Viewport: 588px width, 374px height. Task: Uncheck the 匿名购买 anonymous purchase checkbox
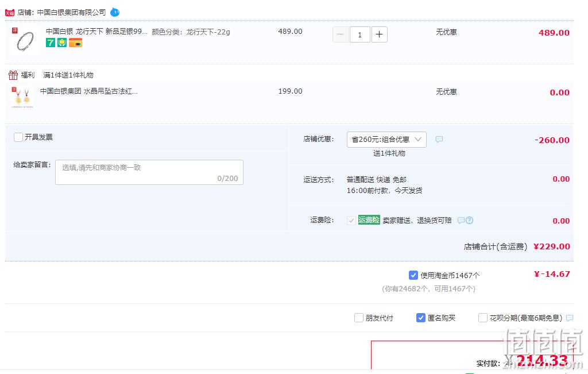point(421,318)
